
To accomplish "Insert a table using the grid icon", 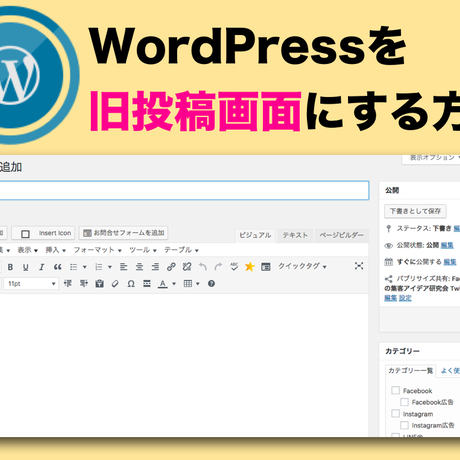I will point(188,284).
